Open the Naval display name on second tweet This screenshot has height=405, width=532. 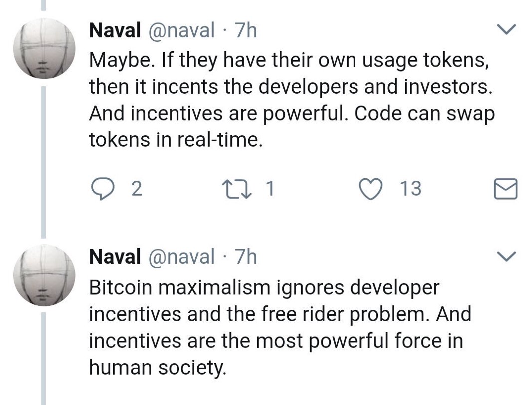click(x=115, y=257)
